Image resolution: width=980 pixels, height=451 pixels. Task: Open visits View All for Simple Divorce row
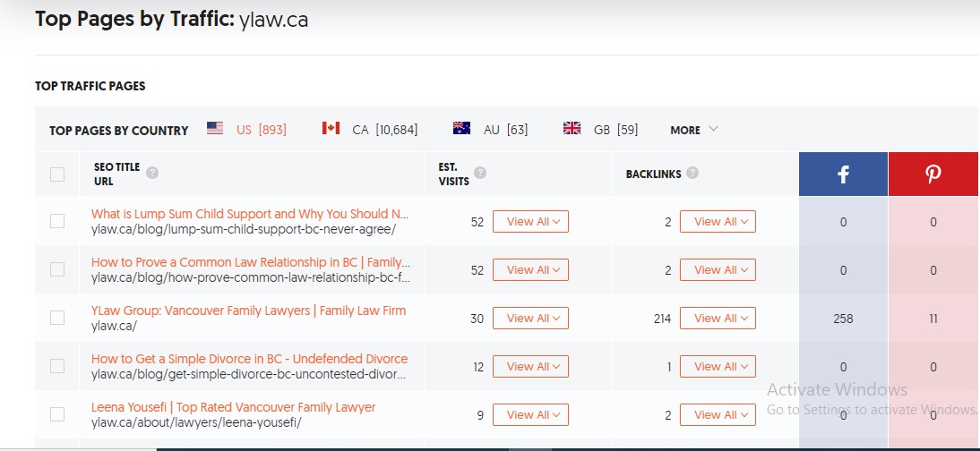click(530, 367)
